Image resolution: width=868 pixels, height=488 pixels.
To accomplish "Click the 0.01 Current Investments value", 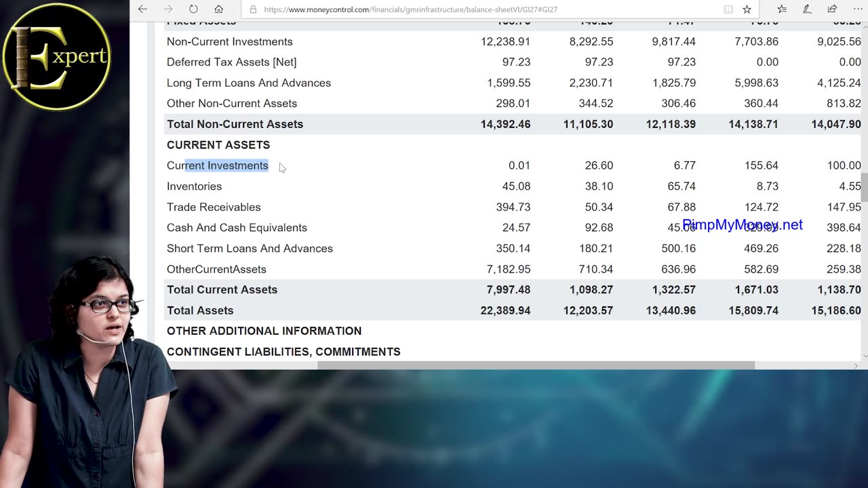I will (519, 165).
